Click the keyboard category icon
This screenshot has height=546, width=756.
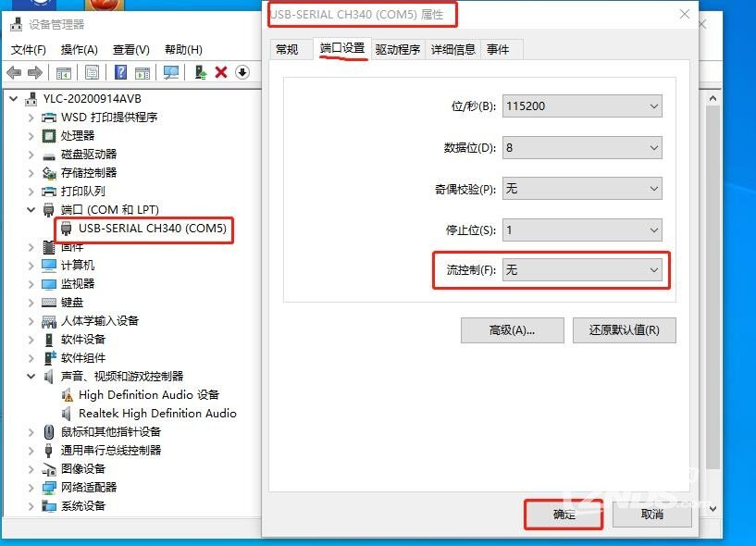(49, 303)
